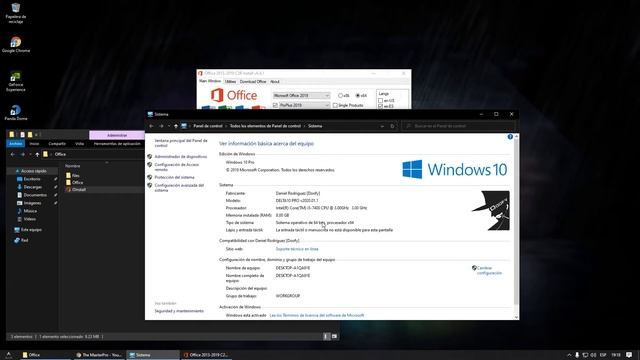Open Administrador de dispositivos link
Viewport: 640px width, 360px height.
click(x=180, y=157)
